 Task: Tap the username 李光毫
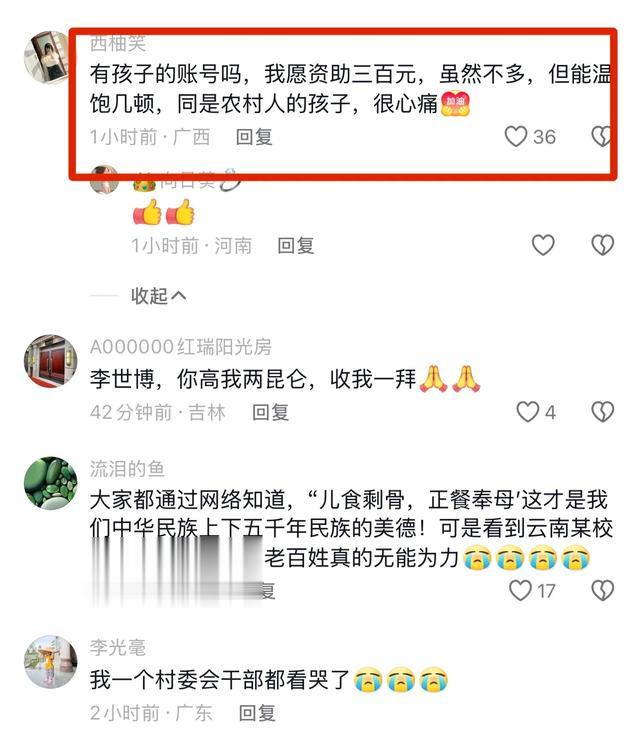[118, 648]
